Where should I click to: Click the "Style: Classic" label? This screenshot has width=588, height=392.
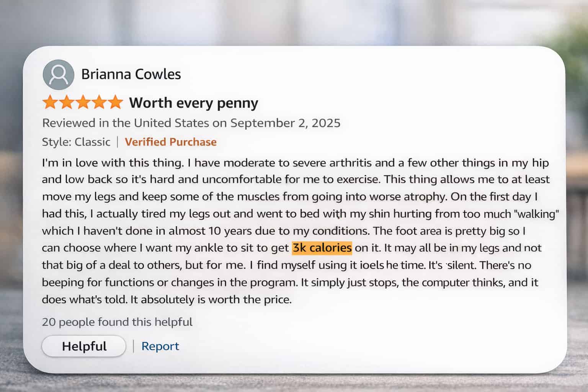pos(76,142)
